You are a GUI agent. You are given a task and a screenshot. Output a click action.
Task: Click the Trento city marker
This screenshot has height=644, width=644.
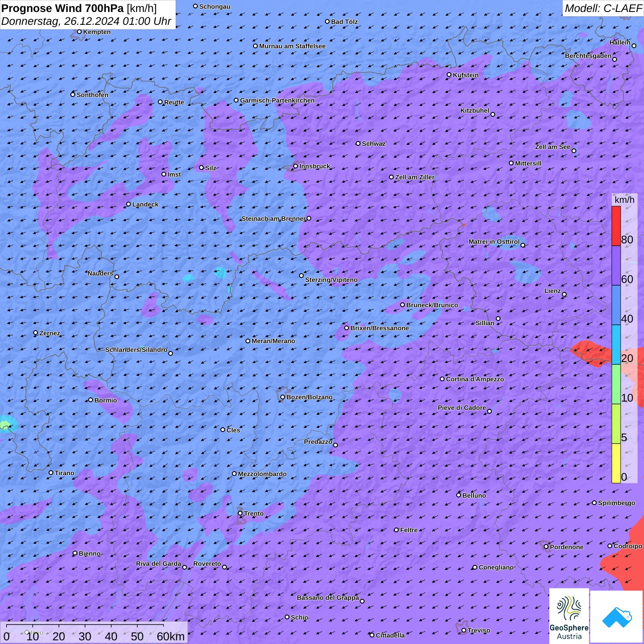coord(240,513)
